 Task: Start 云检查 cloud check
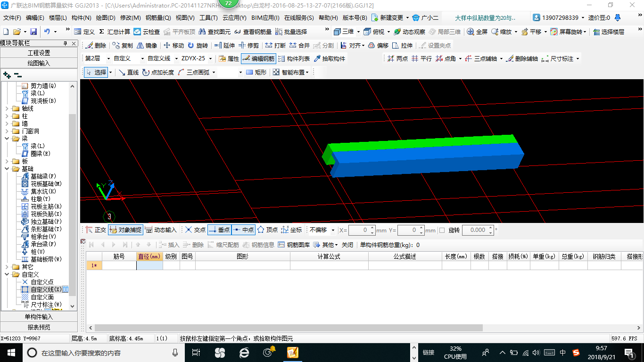(147, 32)
